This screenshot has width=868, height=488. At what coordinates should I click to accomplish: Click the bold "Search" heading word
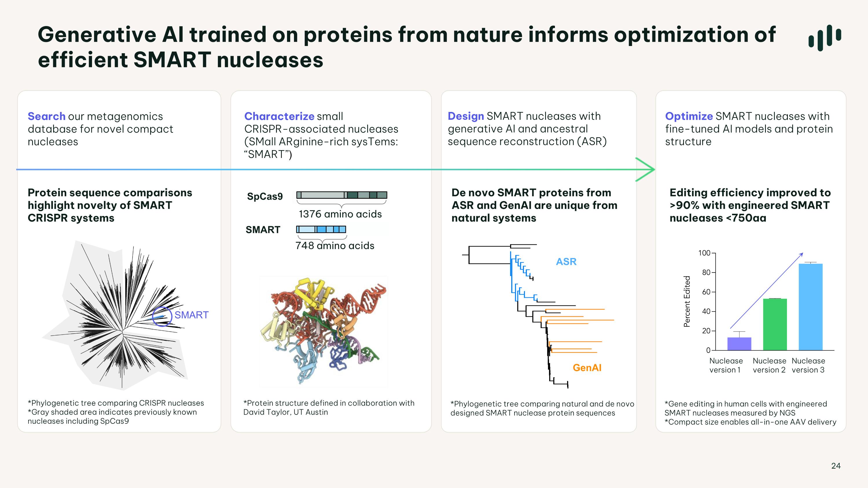coord(47,116)
